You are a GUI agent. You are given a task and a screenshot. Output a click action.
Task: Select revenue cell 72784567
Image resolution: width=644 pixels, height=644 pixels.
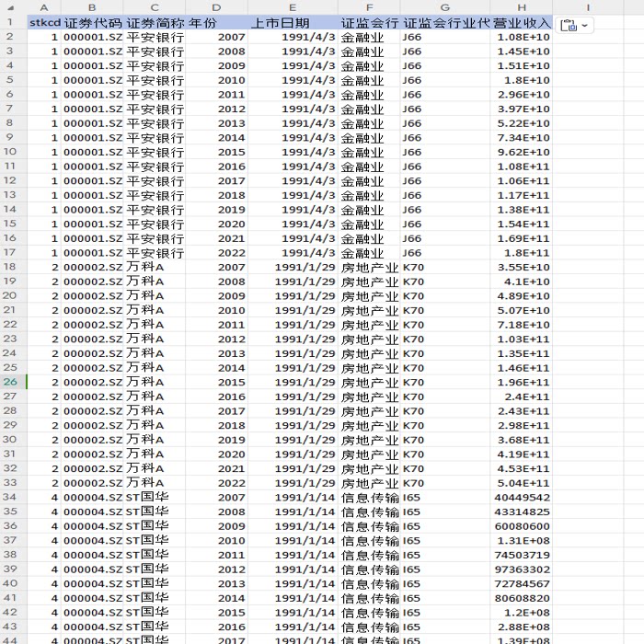[x=522, y=583]
